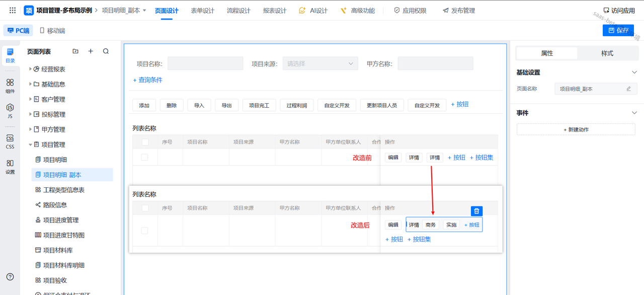This screenshot has height=295, width=644.
Task: Click the new folder icon in page list
Action: coord(75,51)
